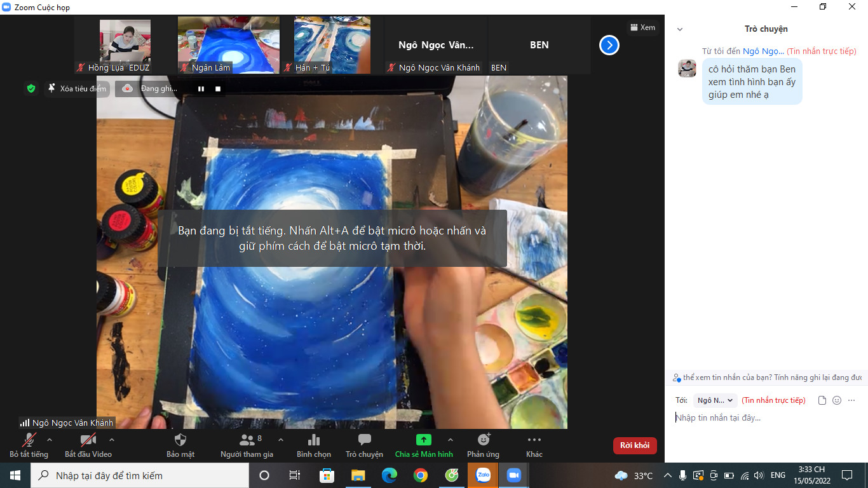The height and width of the screenshot is (488, 868).
Task: Open the Khác more options menu
Action: coord(534,445)
